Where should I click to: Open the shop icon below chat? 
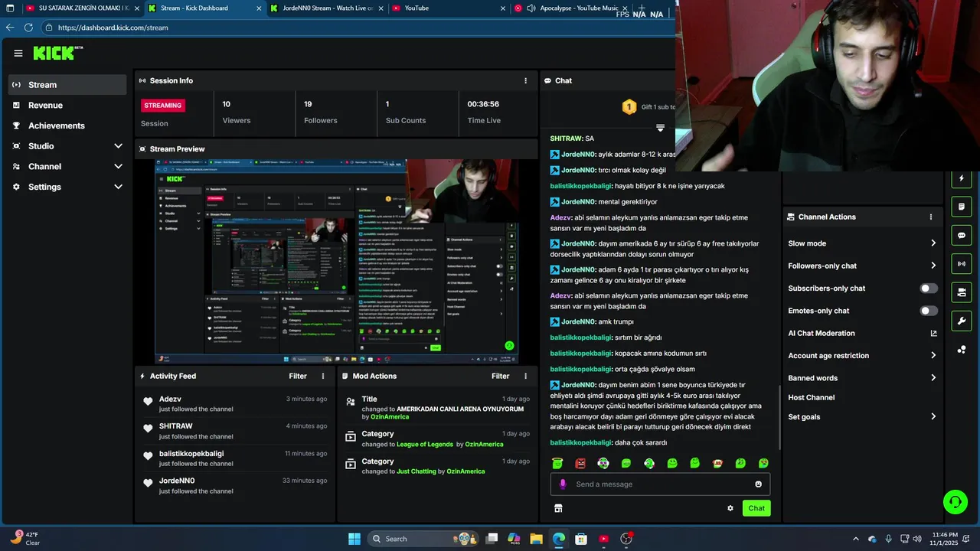[x=558, y=508]
